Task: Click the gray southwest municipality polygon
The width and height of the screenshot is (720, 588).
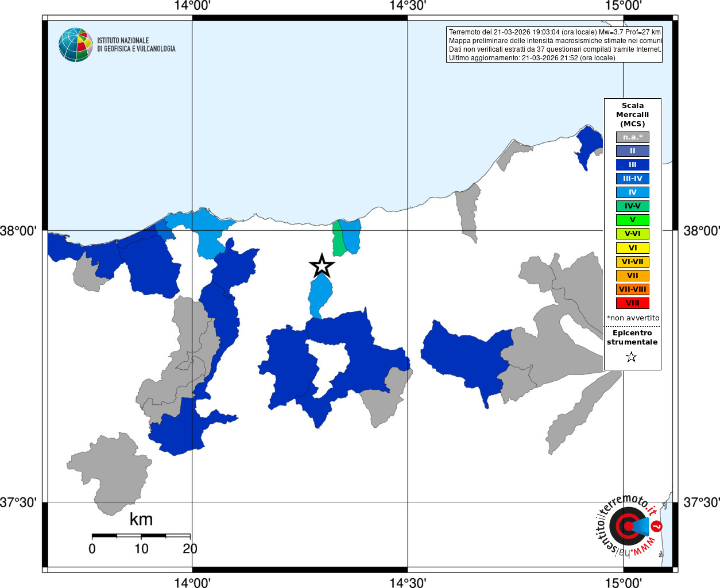Action: 109,474
